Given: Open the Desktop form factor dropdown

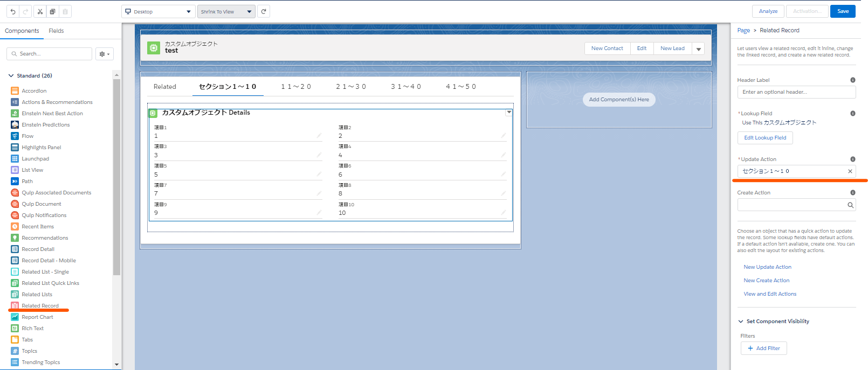Looking at the screenshot, I should (x=158, y=11).
